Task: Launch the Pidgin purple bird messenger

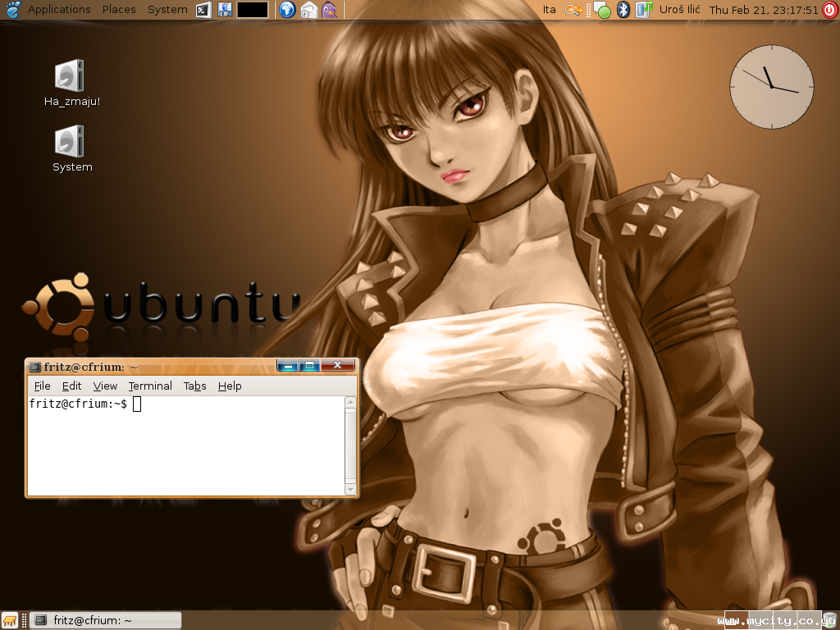Action: click(x=330, y=10)
